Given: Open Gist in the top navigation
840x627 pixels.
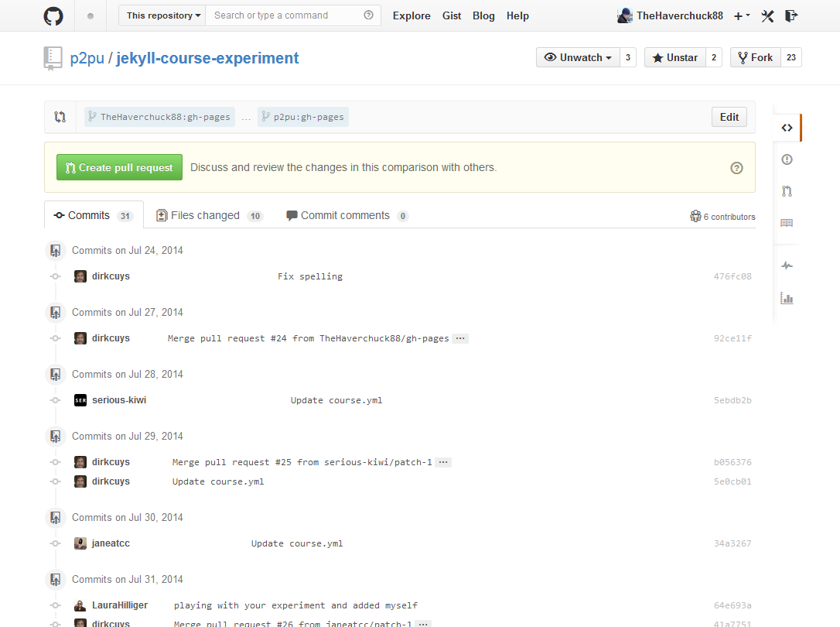Looking at the screenshot, I should (x=452, y=15).
